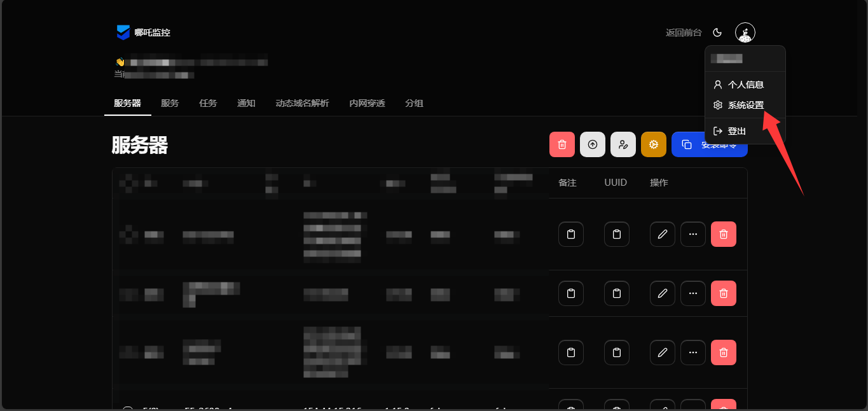868x411 pixels.
Task: Click the blue 安装命令 button
Action: (710, 144)
